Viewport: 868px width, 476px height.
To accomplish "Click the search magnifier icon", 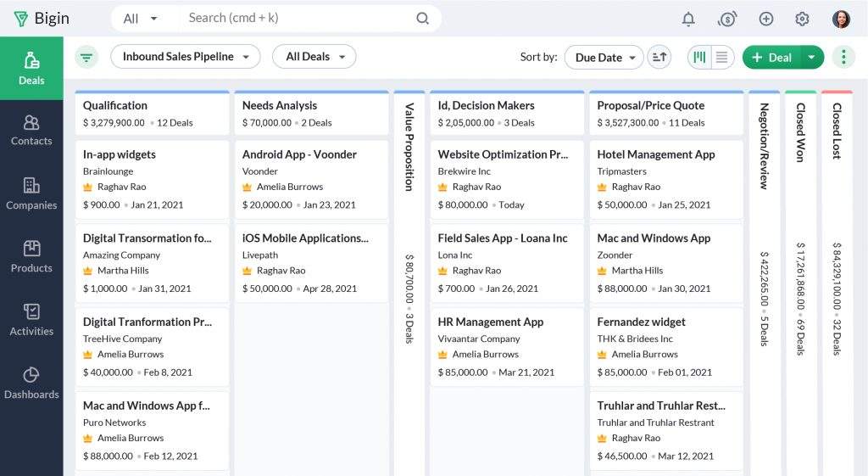I will [x=422, y=19].
